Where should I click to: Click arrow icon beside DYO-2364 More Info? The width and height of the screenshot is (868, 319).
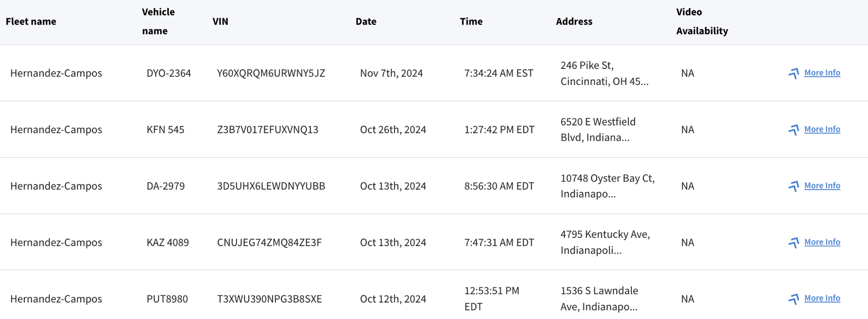tap(794, 73)
